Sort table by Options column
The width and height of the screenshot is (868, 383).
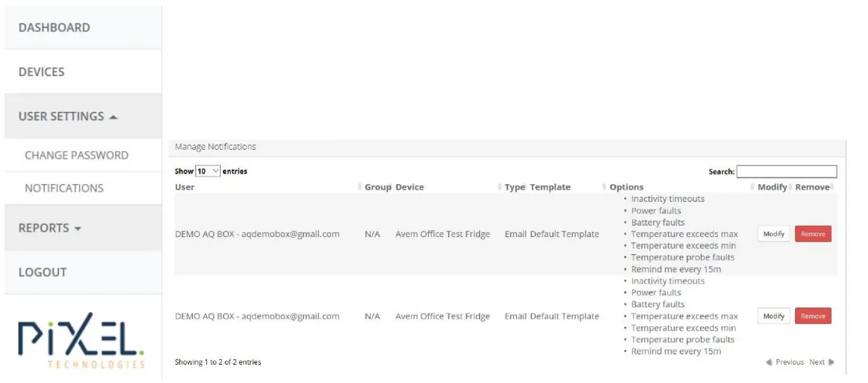click(x=627, y=187)
